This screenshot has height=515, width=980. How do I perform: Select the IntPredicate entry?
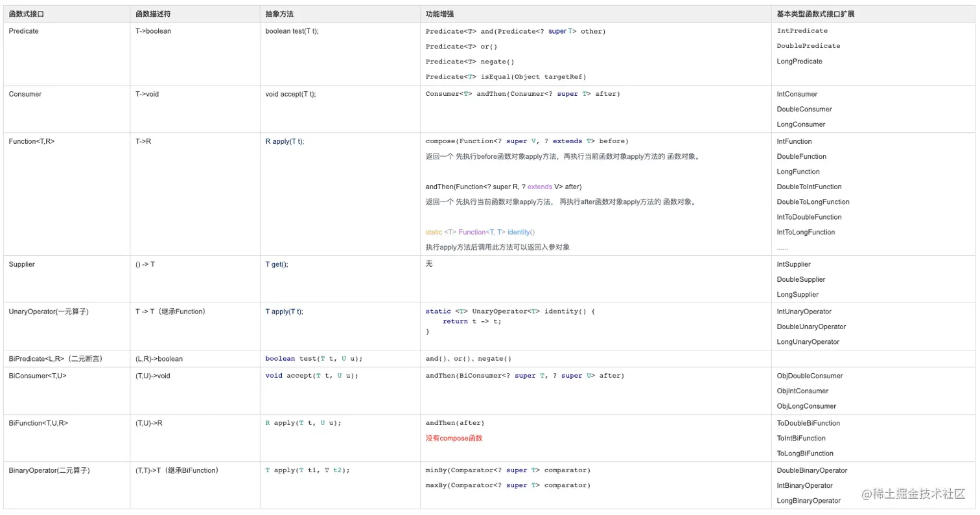point(802,31)
